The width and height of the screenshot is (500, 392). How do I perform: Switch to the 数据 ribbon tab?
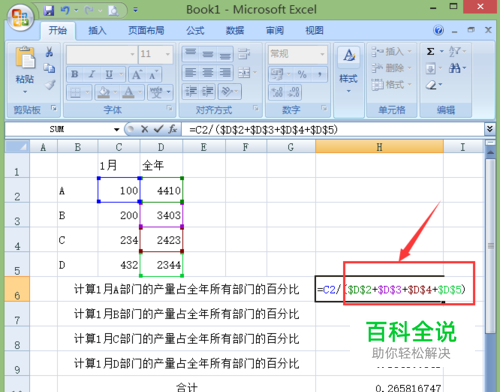click(235, 31)
